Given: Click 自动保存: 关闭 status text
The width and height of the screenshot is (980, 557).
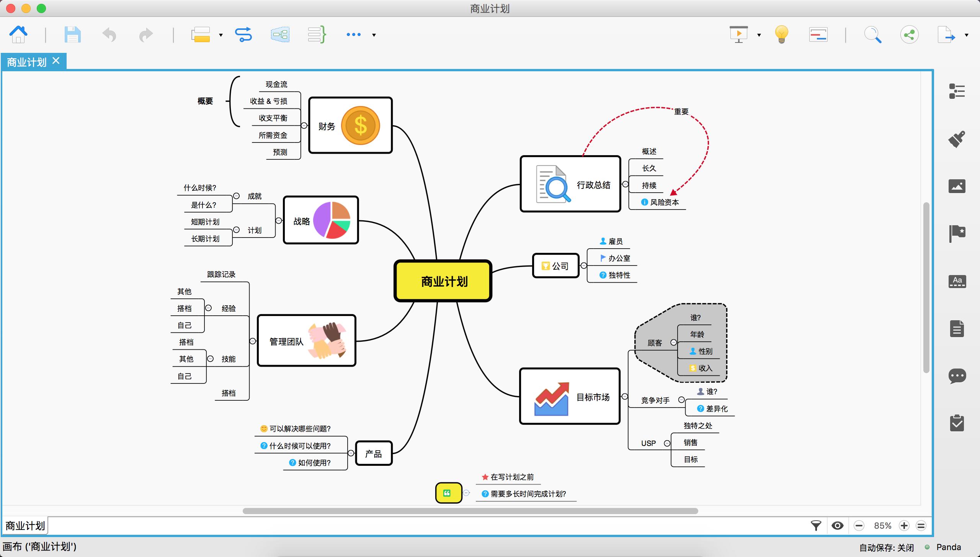Looking at the screenshot, I should click(x=887, y=547).
